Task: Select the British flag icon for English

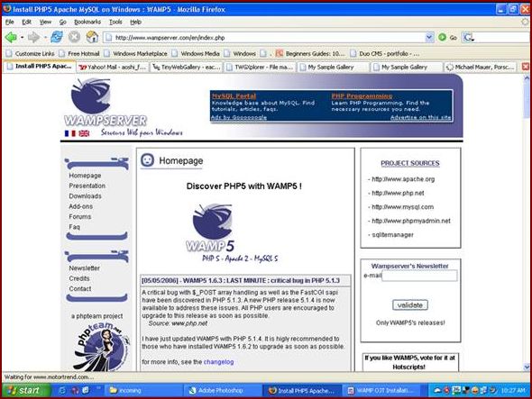Action: 84,133
